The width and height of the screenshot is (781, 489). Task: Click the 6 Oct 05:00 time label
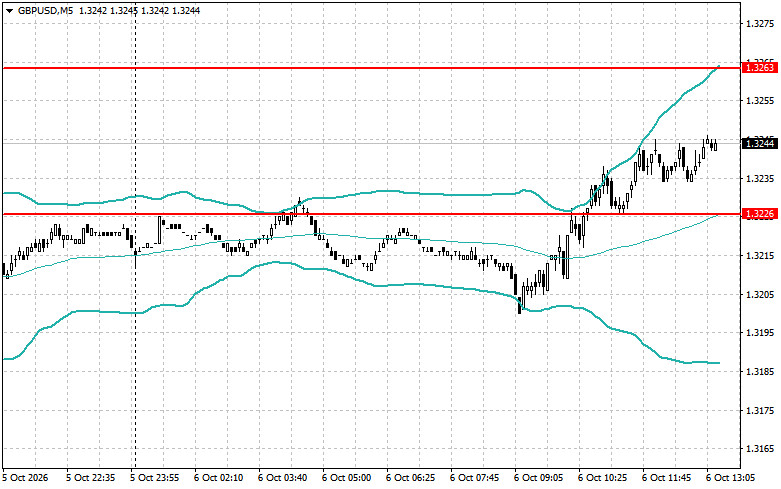(346, 478)
